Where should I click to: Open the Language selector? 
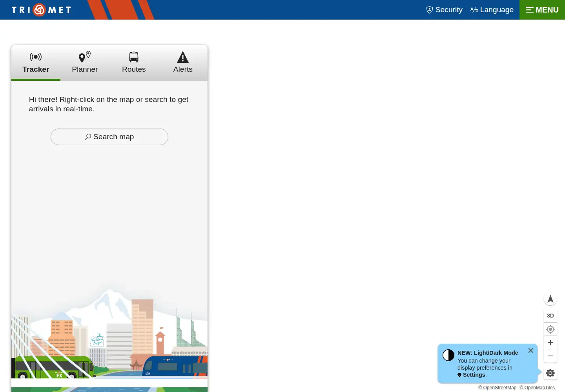(492, 10)
